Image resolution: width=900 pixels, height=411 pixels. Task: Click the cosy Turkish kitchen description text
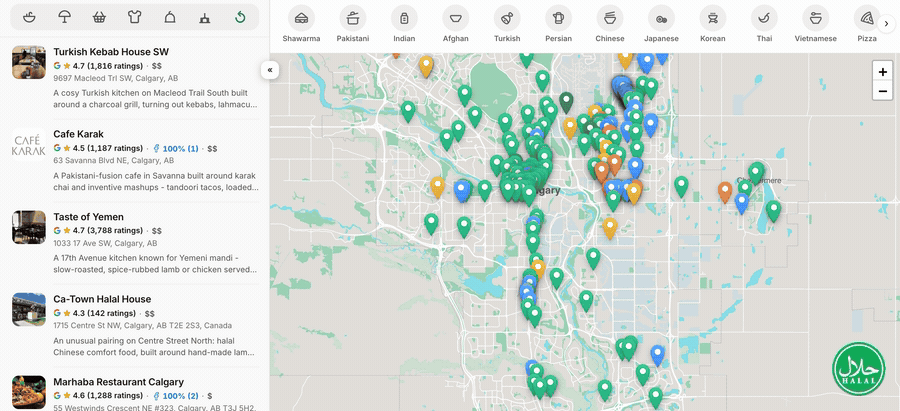pos(155,99)
